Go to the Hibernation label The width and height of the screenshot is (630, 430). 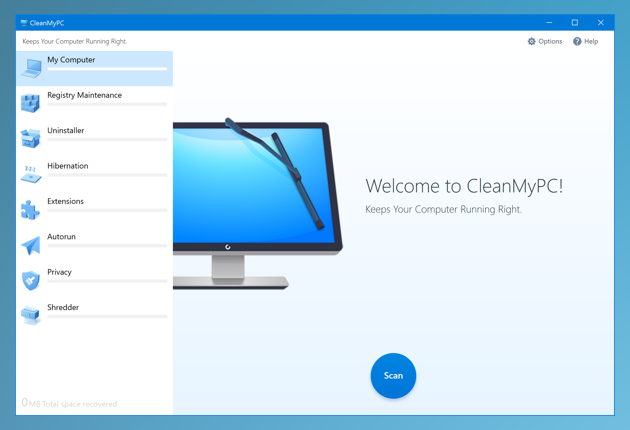[68, 166]
